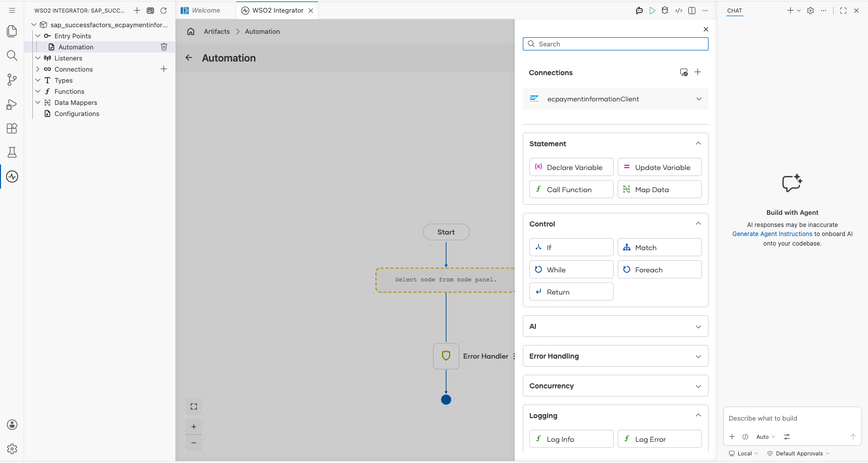This screenshot has width=868, height=463.
Task: Open Testing flask icon in activity bar
Action: (12, 152)
